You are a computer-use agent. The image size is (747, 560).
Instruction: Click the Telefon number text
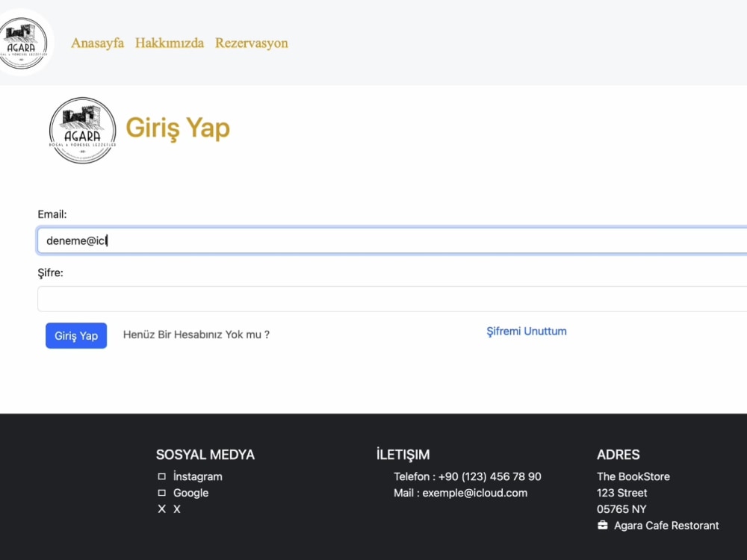pos(468,476)
